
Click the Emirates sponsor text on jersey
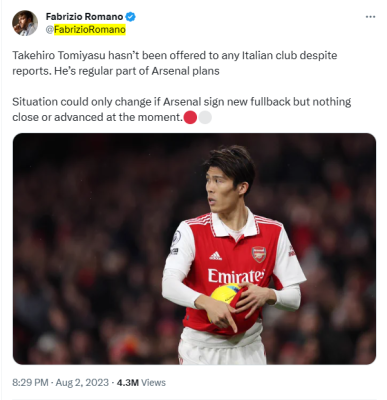[236, 276]
